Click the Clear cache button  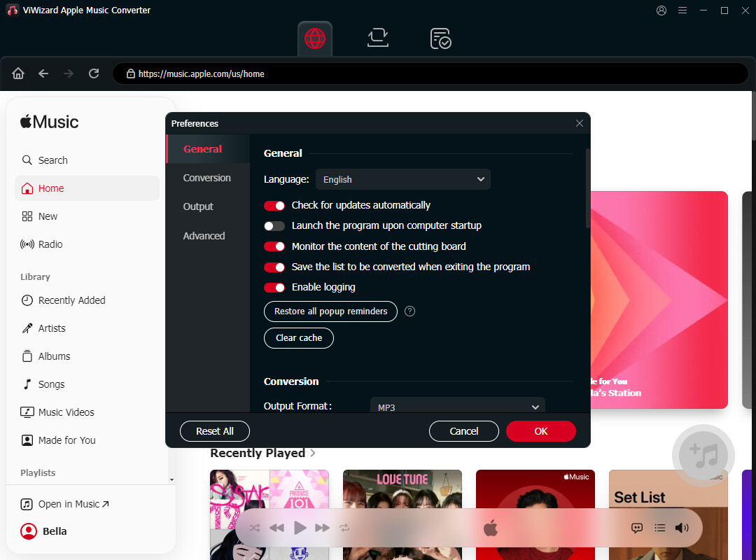299,337
